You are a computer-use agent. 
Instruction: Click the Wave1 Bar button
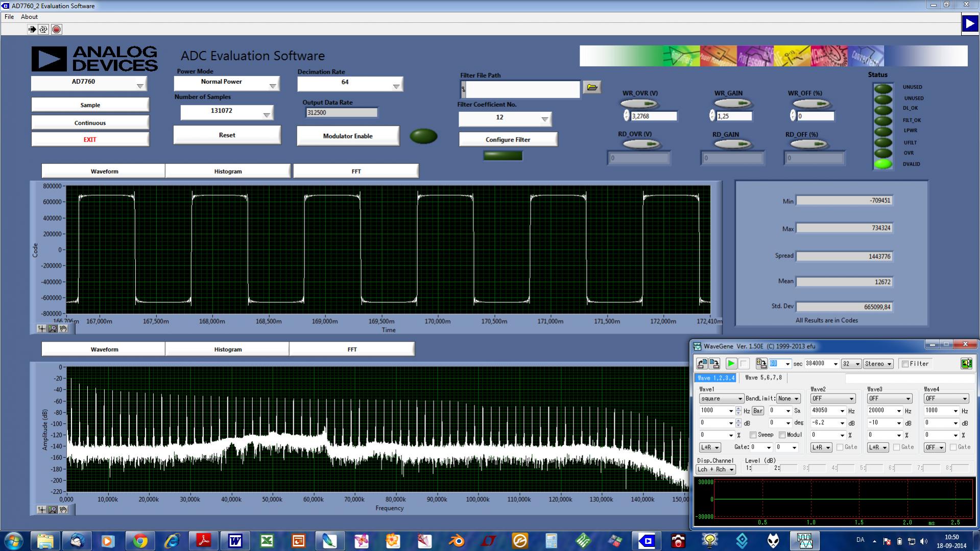(758, 411)
